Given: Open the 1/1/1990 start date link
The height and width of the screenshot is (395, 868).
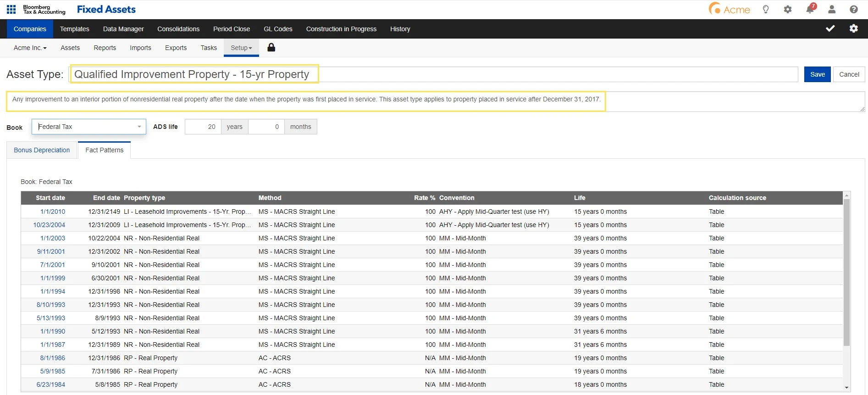Looking at the screenshot, I should 53,331.
